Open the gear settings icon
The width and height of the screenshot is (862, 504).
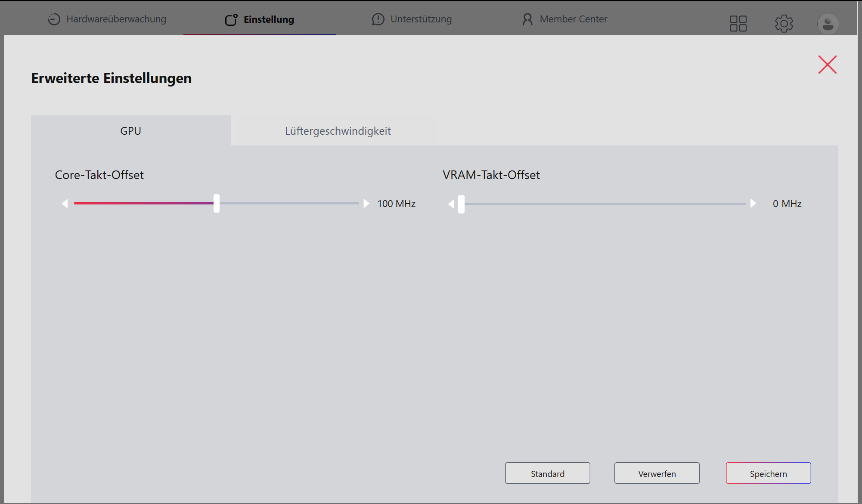(x=784, y=23)
